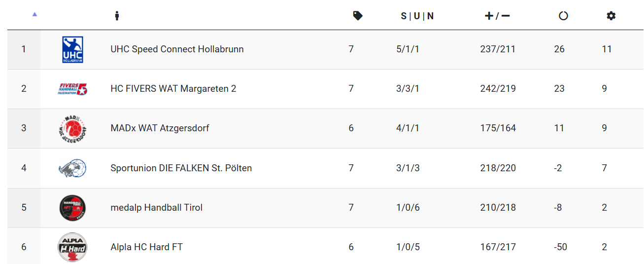Open Alpla HC Hard FT entry
Viewport: 644px width, 264px height.
[146, 247]
